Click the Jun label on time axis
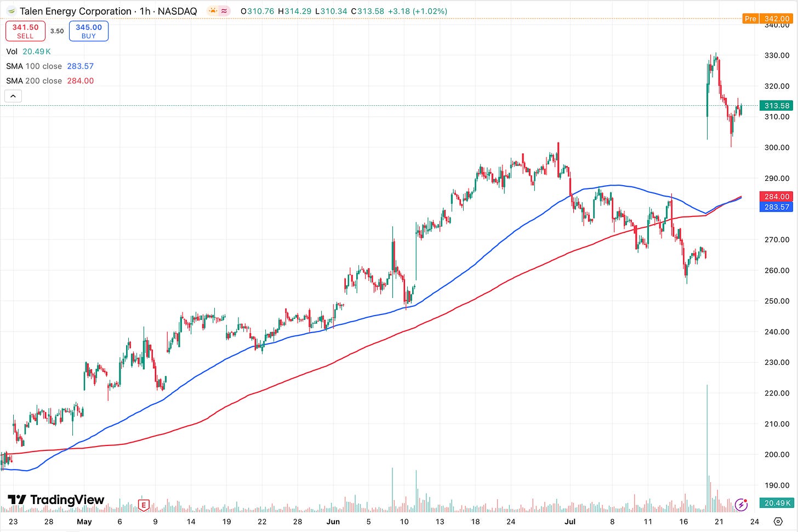Screen dimensions: 798x532 (x=333, y=522)
